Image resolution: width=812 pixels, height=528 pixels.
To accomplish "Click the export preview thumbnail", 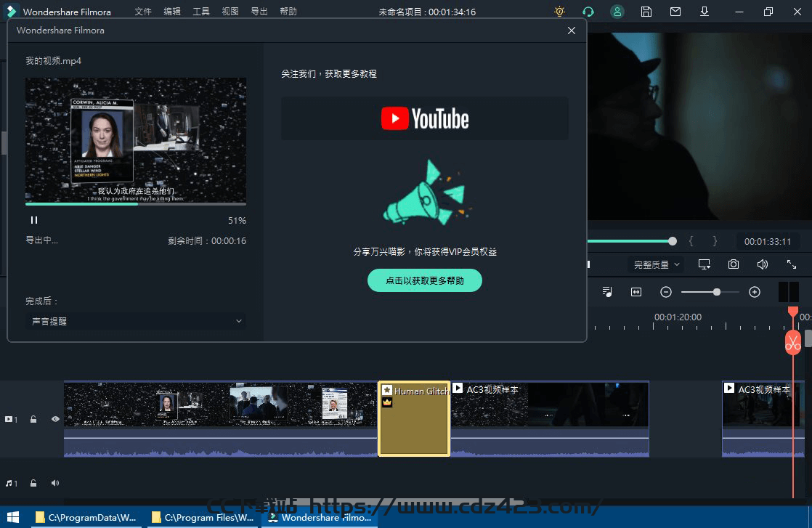I will point(136,139).
